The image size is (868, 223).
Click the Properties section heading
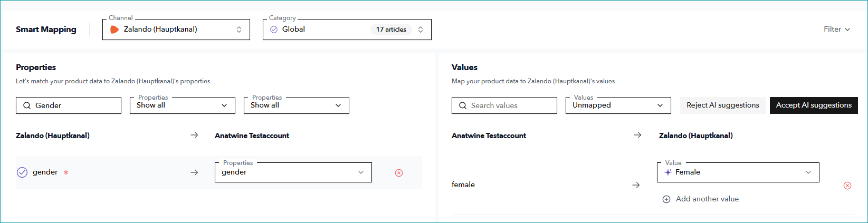click(36, 67)
